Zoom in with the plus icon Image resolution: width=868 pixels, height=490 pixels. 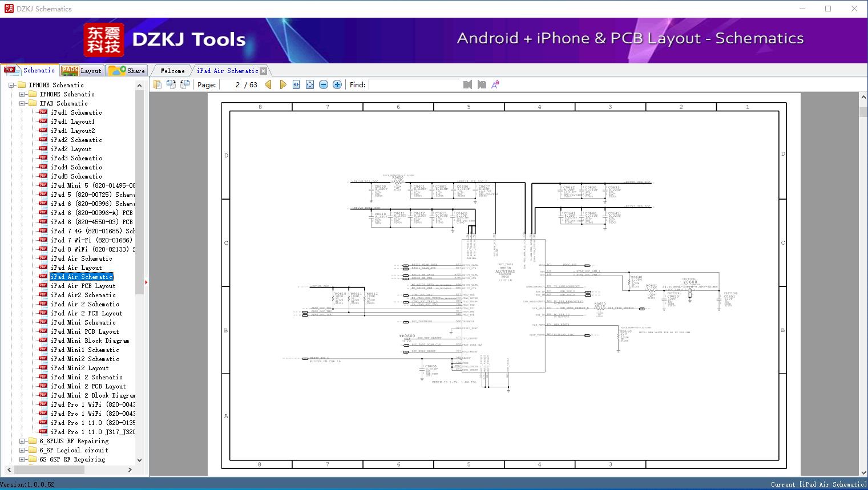pos(337,84)
